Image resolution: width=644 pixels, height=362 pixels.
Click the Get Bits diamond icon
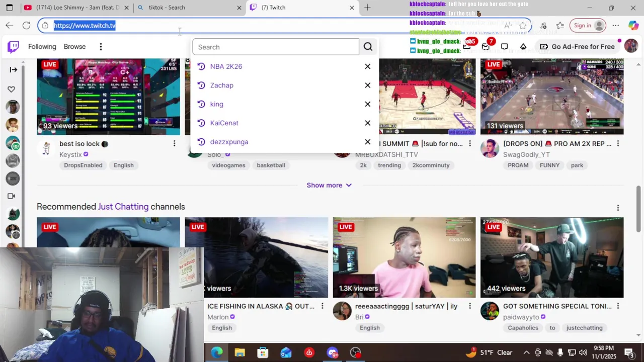pyautogui.click(x=523, y=47)
